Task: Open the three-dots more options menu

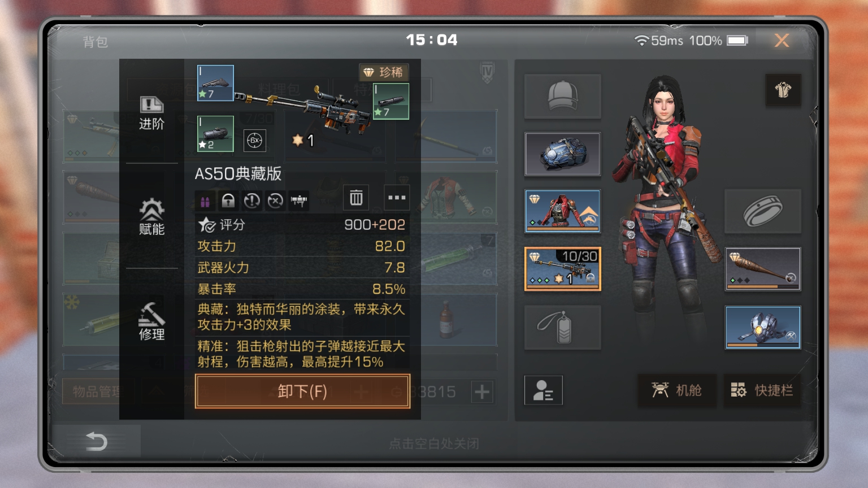Action: [x=397, y=198]
